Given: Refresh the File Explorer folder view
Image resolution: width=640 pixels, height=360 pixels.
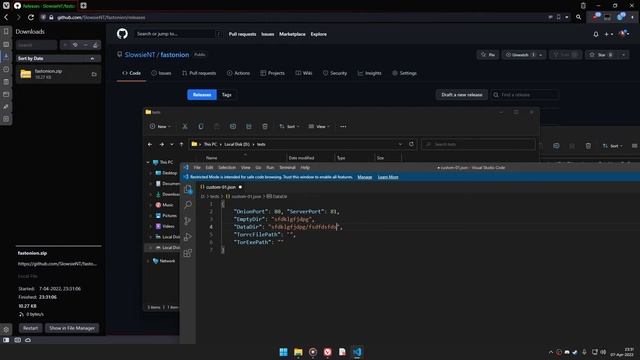Looking at the screenshot, I should pos(411,144).
